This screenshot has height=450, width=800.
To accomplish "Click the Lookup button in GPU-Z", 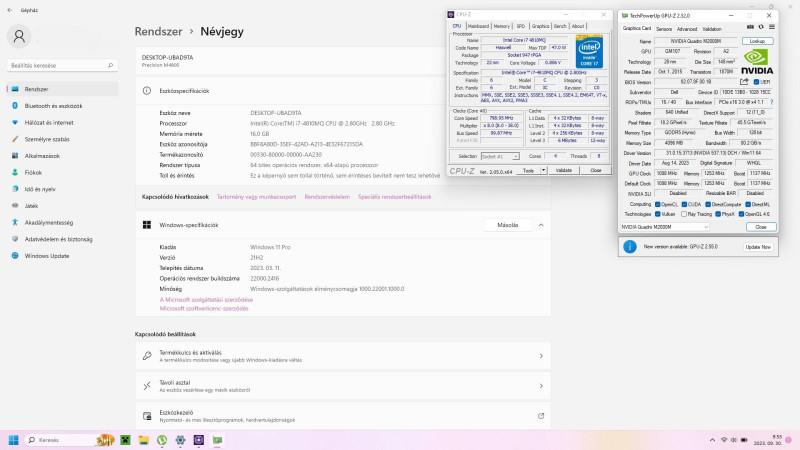I will [757, 41].
